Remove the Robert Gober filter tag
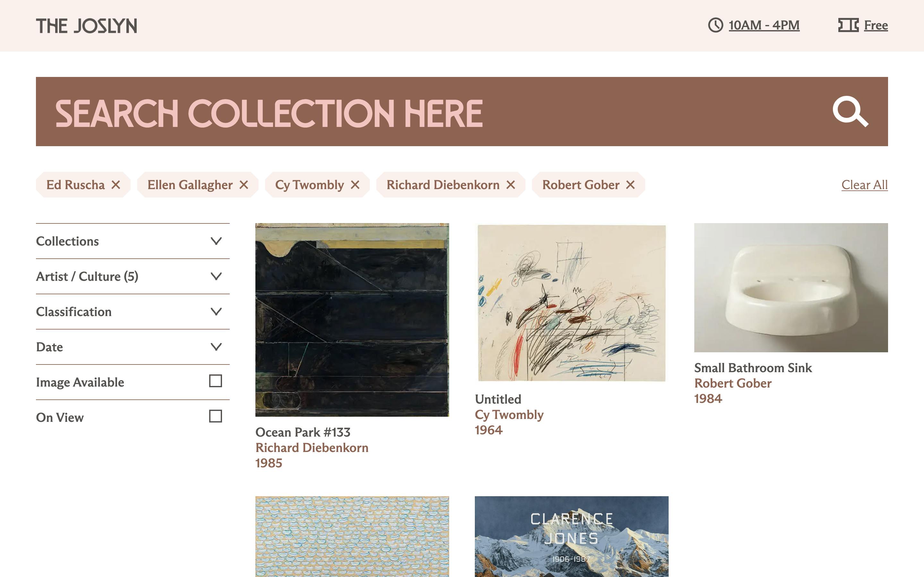The width and height of the screenshot is (924, 577). (630, 185)
